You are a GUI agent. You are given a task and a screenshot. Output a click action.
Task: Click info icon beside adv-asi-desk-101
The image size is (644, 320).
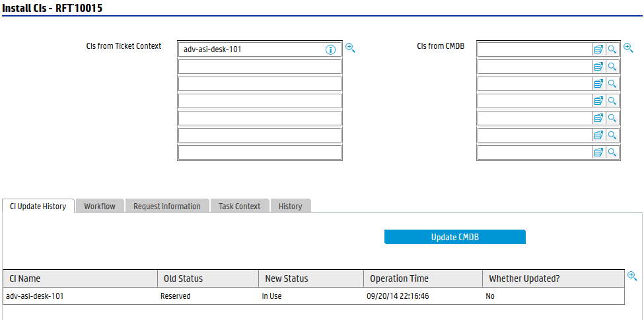click(331, 49)
